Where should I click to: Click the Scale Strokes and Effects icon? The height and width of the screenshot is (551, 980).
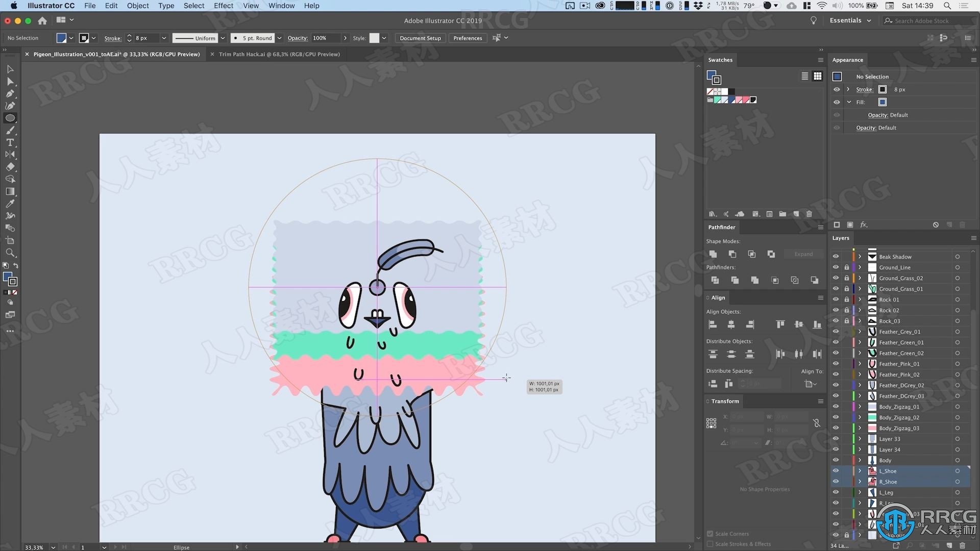click(712, 543)
